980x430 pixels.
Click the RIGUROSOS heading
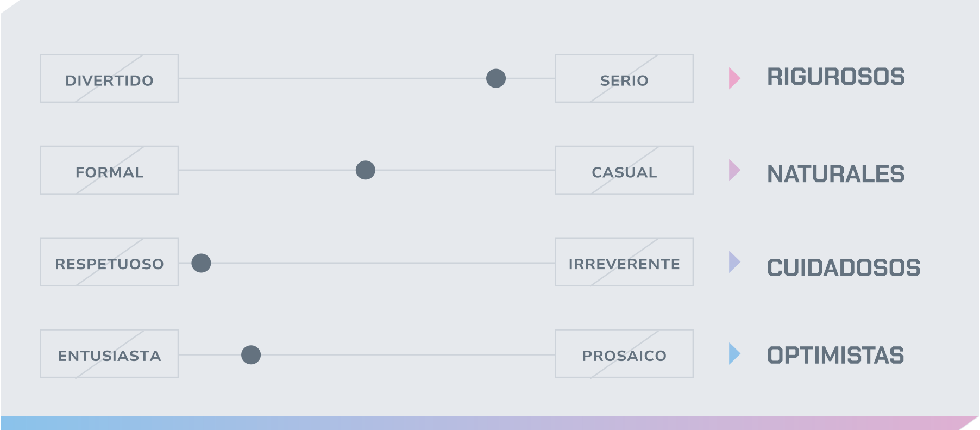(836, 77)
